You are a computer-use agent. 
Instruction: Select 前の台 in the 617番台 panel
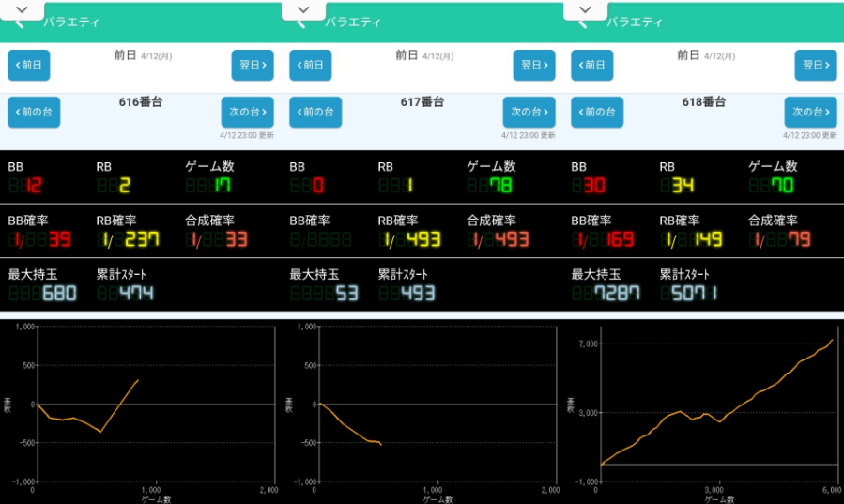pos(315,112)
